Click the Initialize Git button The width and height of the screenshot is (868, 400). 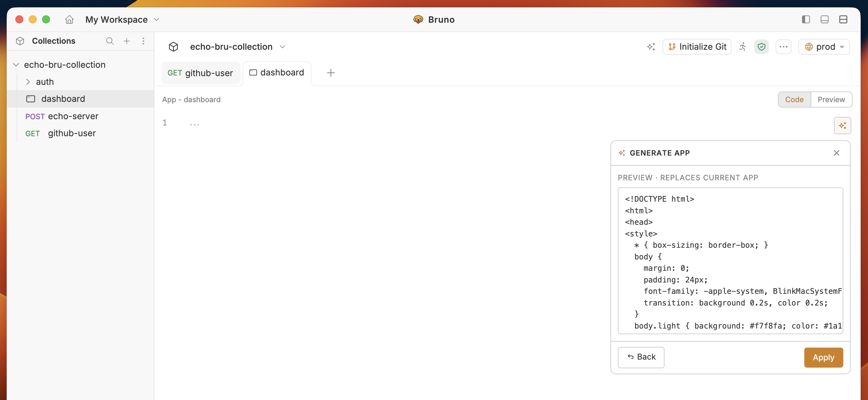point(697,47)
